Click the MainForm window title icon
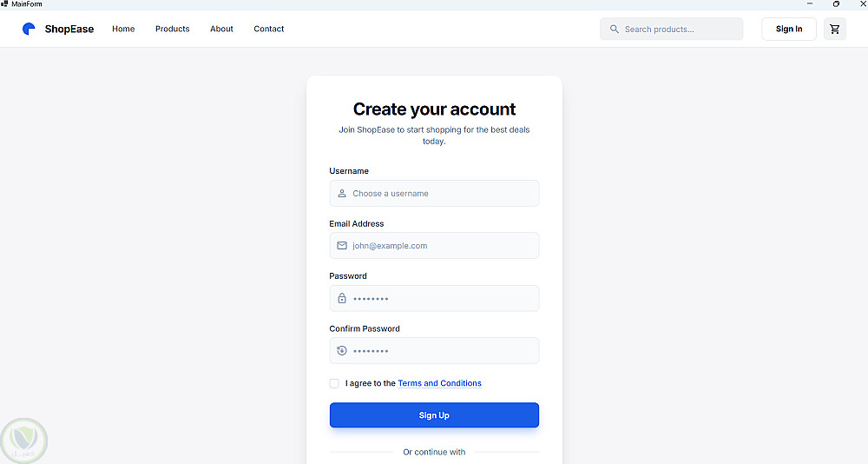The width and height of the screenshot is (868, 464). [x=5, y=4]
